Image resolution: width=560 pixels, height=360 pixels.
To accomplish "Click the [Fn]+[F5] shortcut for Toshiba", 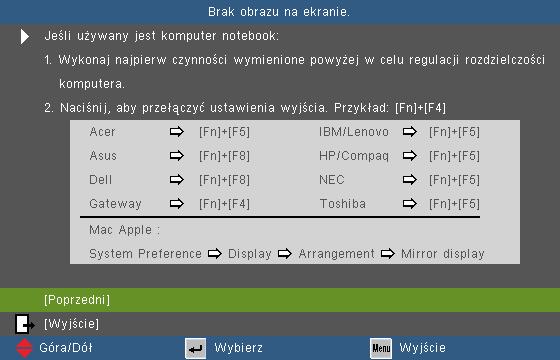I will tap(454, 204).
